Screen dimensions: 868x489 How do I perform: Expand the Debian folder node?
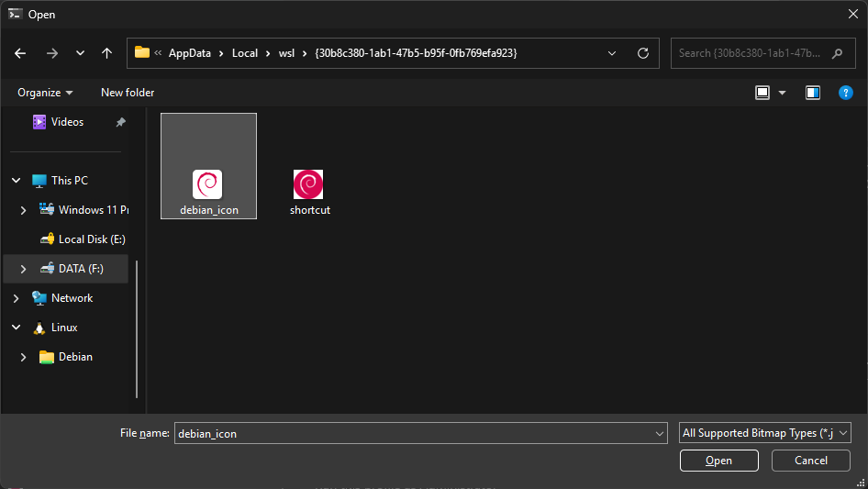pos(23,357)
